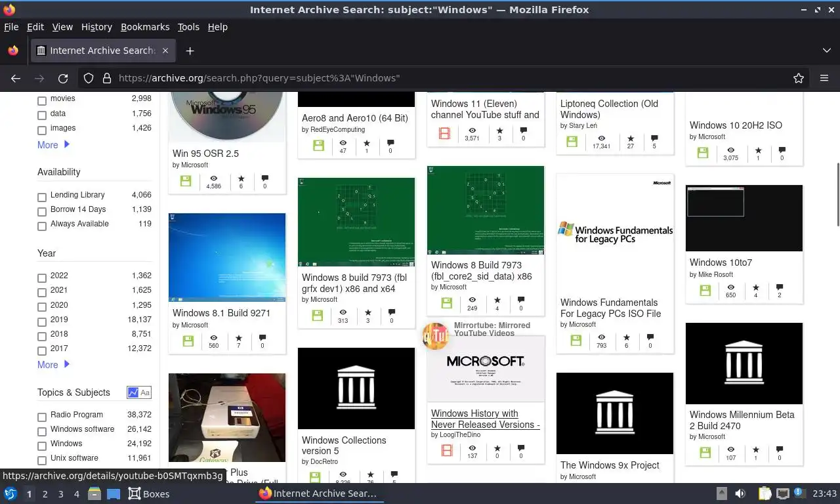
Task: Switch to workspace 3 in the taskbar
Action: point(61,494)
